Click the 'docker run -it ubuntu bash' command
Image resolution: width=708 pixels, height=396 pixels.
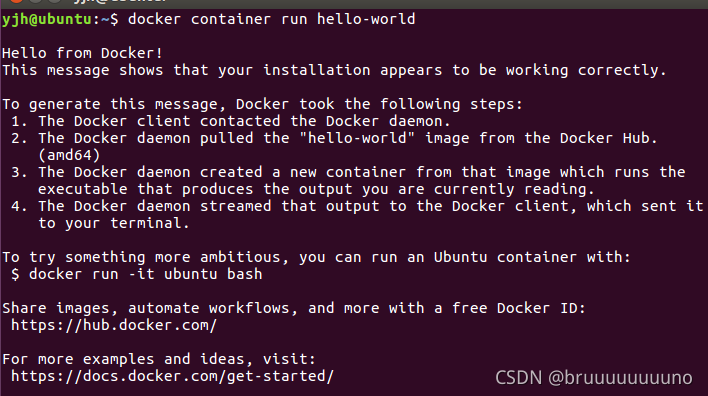[x=145, y=274]
